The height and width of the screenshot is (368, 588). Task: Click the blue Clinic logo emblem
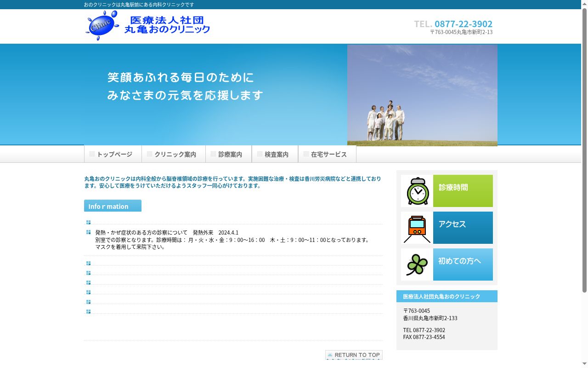tap(102, 26)
